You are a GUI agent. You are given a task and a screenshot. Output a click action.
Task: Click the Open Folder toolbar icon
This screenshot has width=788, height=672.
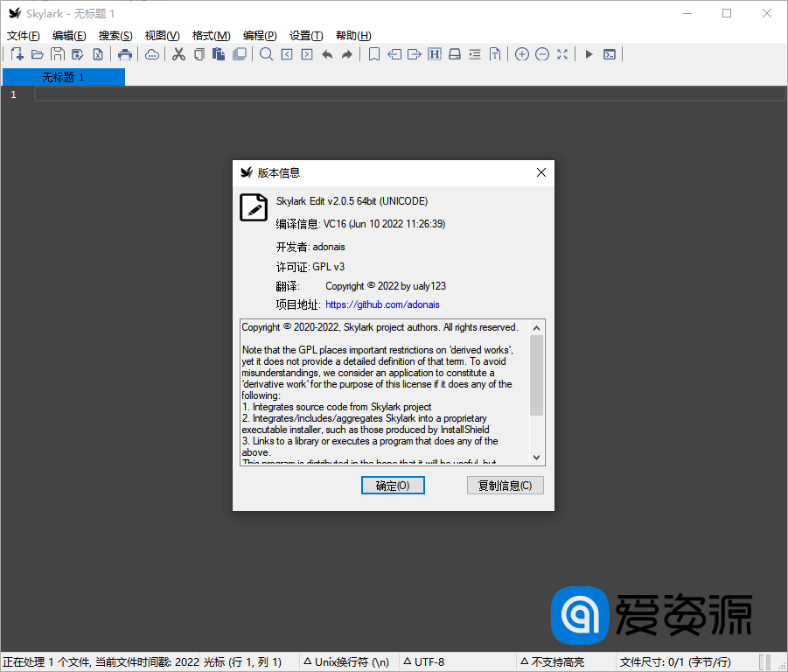click(37, 54)
